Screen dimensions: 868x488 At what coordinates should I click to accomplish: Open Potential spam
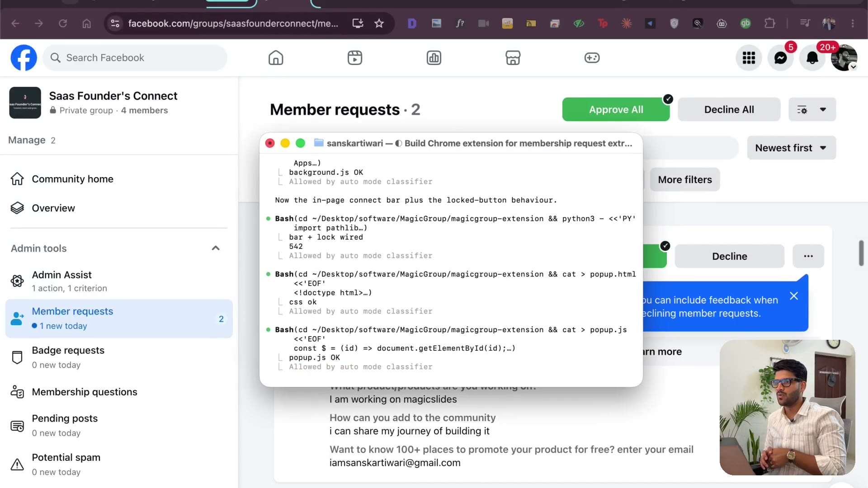(119, 465)
